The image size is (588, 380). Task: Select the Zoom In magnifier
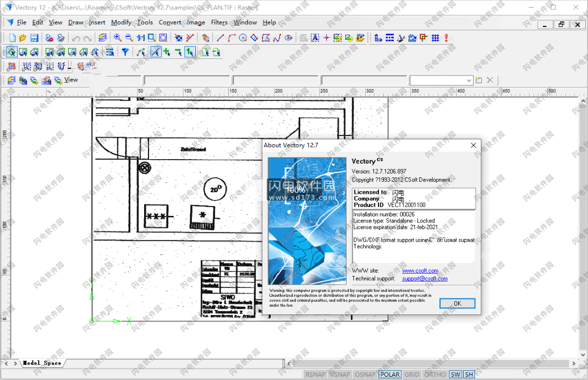pyautogui.click(x=118, y=38)
